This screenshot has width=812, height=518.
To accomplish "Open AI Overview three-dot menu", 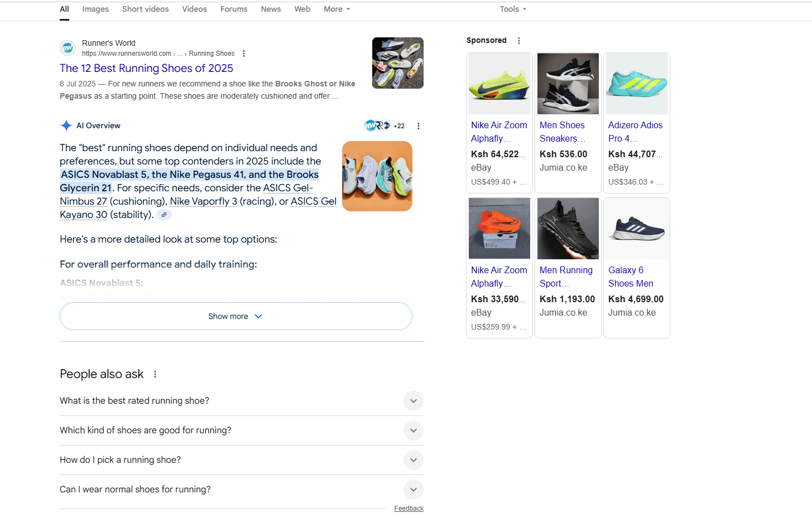I will pos(419,126).
